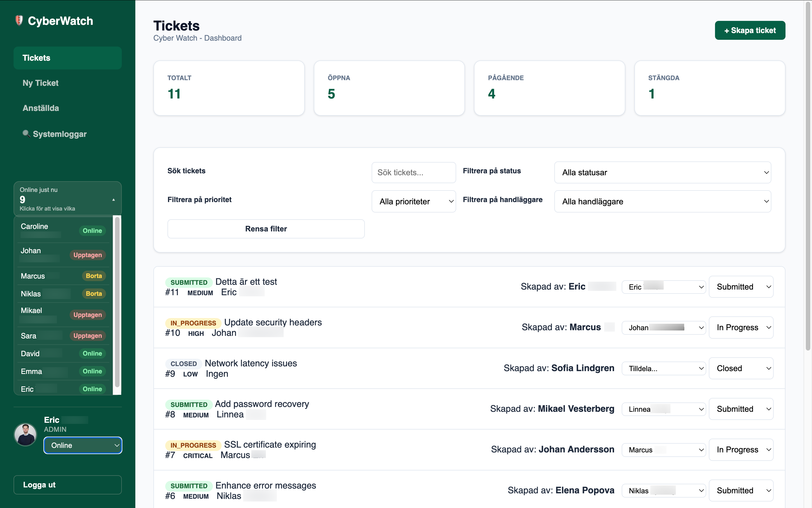This screenshot has height=508, width=812.
Task: Click the ÖPPNA 5 stats card
Action: click(x=389, y=88)
